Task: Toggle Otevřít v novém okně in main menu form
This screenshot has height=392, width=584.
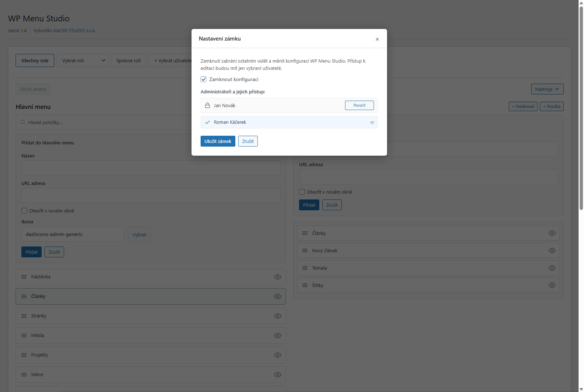Action: (24, 211)
